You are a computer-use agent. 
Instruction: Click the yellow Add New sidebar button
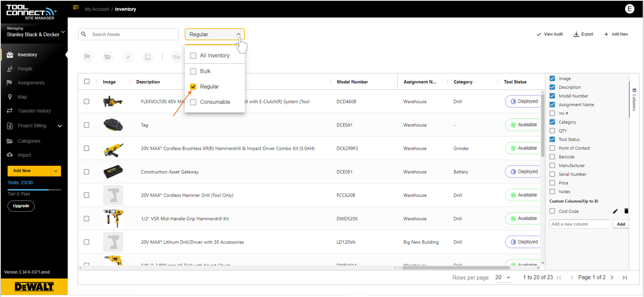click(29, 171)
